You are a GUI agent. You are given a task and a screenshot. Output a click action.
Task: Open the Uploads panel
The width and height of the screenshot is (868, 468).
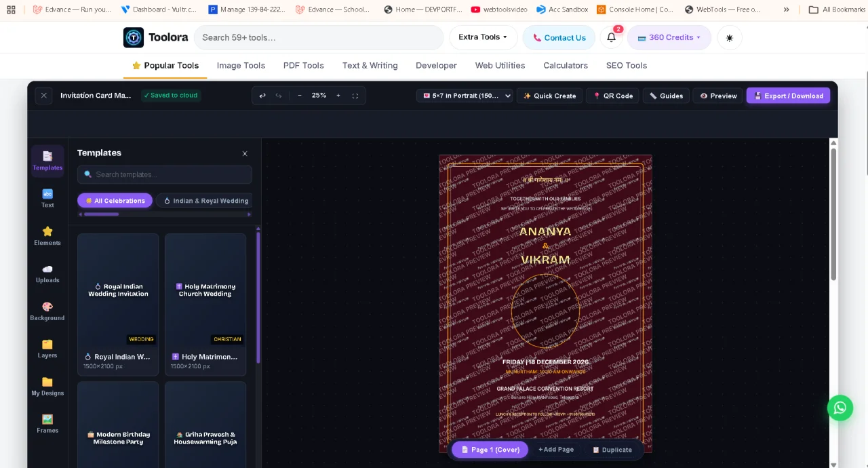47,274
